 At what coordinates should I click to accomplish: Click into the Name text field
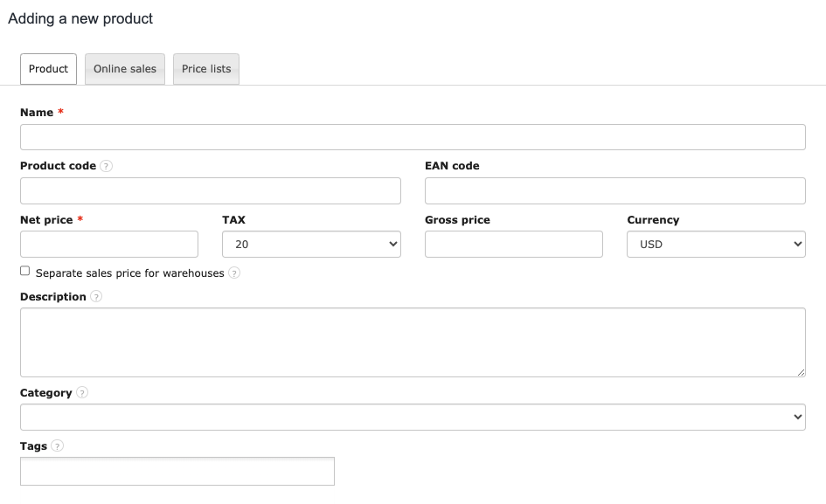[413, 137]
